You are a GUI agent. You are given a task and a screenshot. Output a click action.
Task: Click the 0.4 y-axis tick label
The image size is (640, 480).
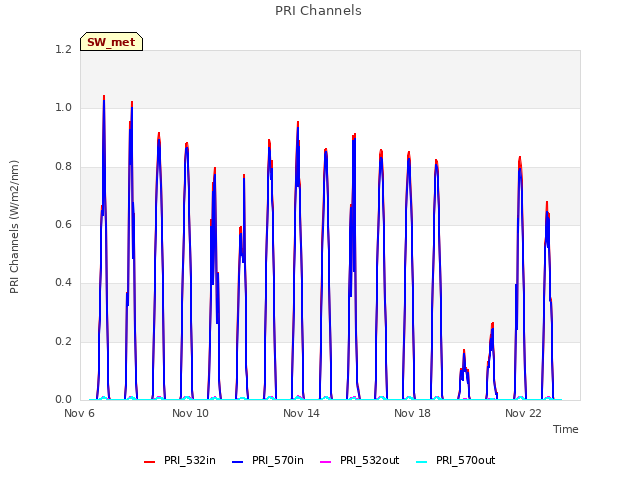click(64, 282)
